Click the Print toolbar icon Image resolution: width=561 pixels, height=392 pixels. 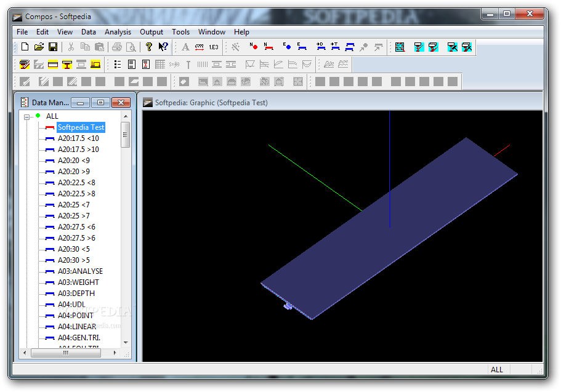pos(117,47)
